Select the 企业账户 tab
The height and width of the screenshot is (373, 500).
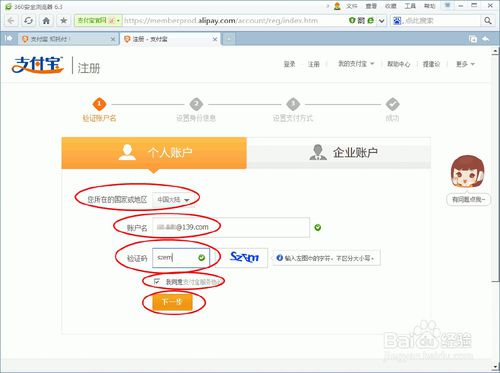pyautogui.click(x=339, y=153)
